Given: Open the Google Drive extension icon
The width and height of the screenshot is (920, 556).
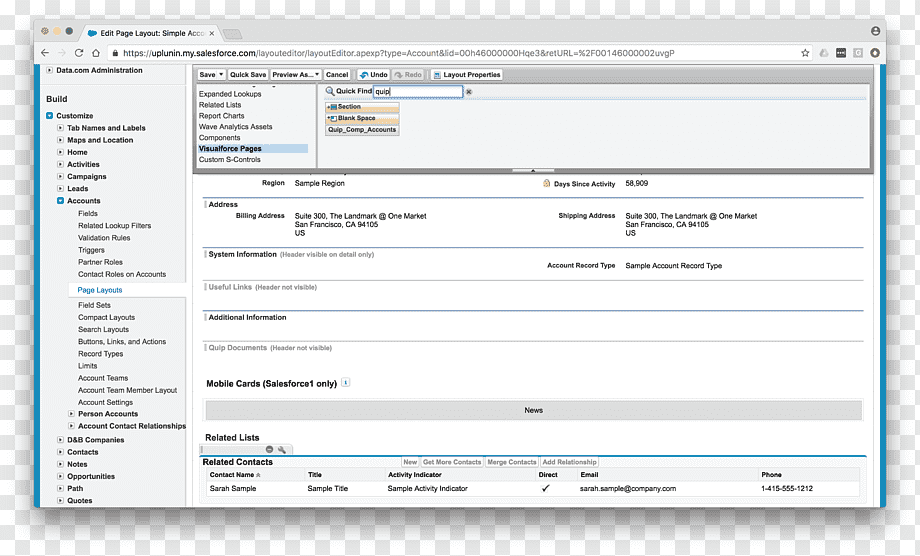Looking at the screenshot, I should coord(824,53).
